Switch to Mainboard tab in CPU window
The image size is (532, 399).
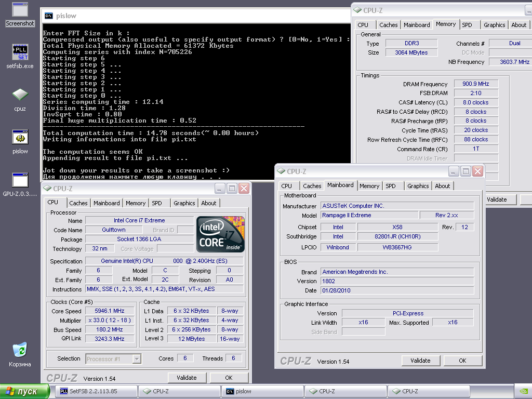coord(107,203)
